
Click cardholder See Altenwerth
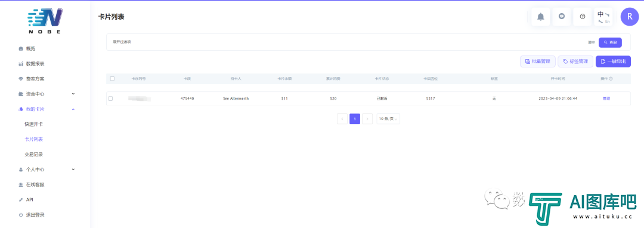(x=236, y=98)
